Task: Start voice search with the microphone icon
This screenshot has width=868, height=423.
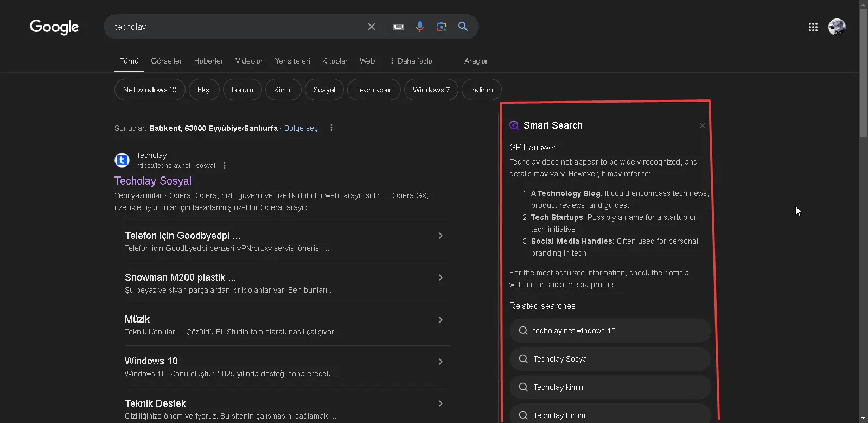Action: pyautogui.click(x=419, y=27)
